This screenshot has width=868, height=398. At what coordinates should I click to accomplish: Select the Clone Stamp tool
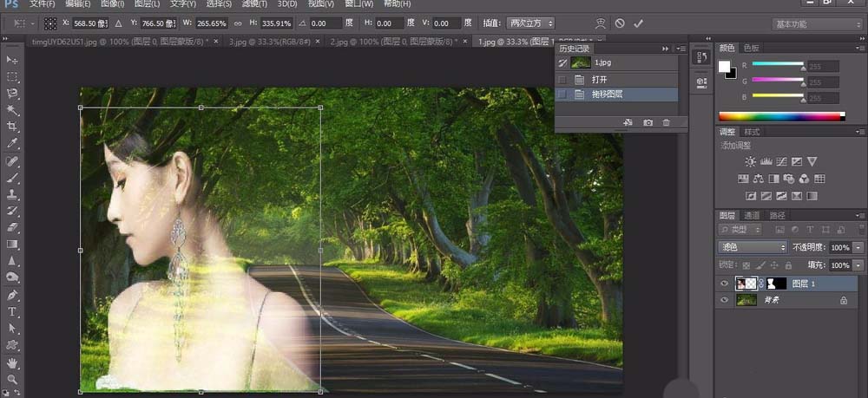[12, 194]
